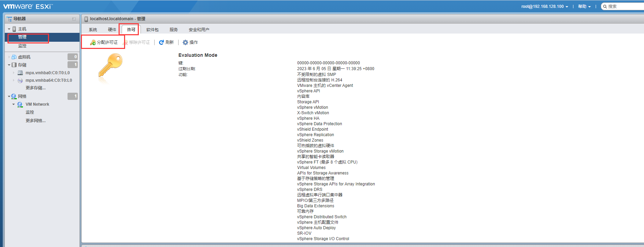Viewport: 644px width, 247px height.
Task: Click the virtual machines count badge 0
Action: [73, 57]
